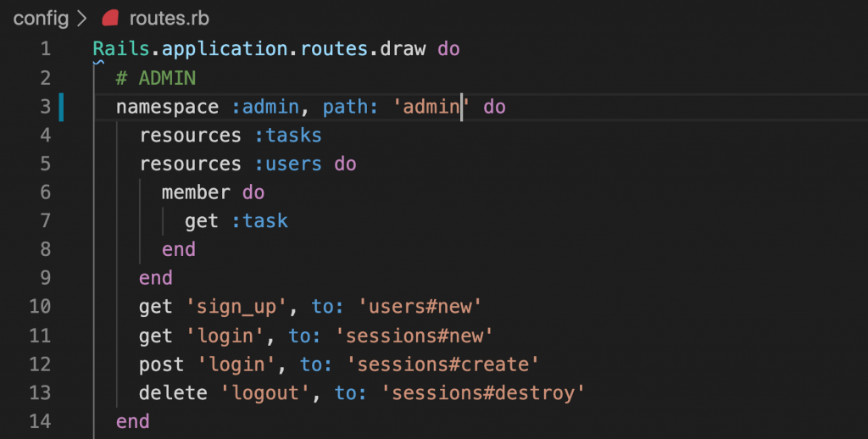
Task: Click 'sessions#destroy' string
Action: tap(482, 392)
